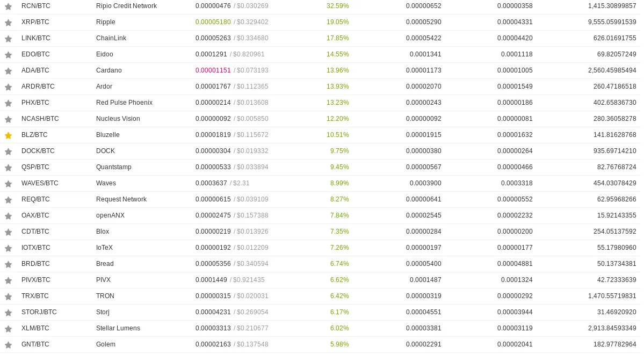Favorite PHX/BTC with its star
The image size is (644, 354).
8,103
